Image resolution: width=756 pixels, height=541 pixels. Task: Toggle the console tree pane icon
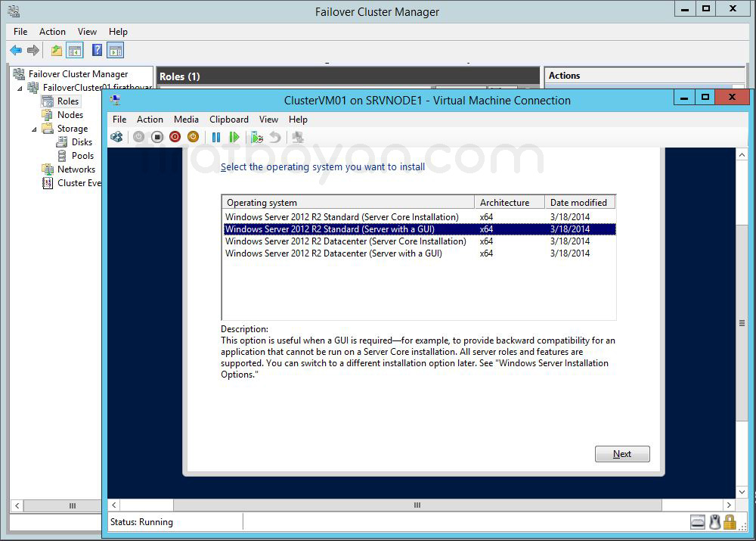75,50
